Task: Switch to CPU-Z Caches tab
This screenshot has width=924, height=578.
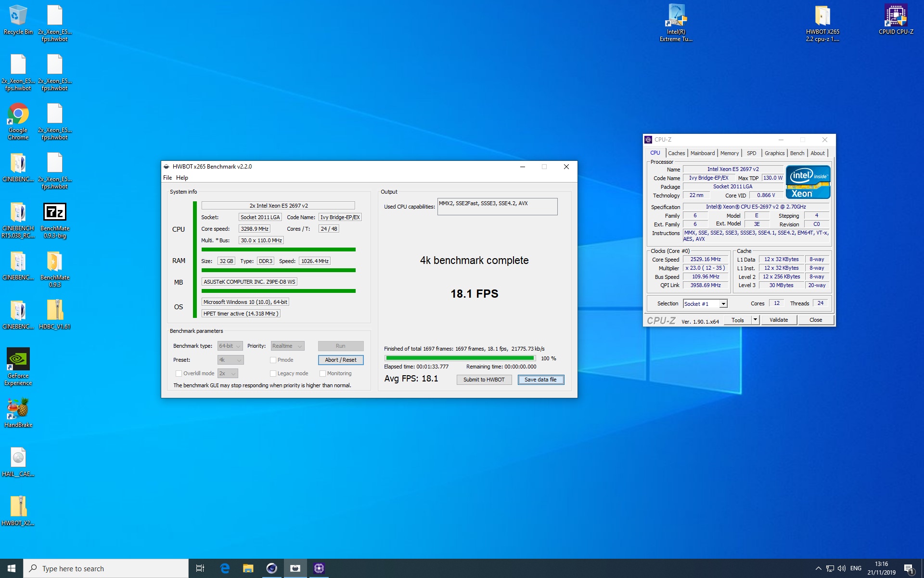Action: coord(676,153)
